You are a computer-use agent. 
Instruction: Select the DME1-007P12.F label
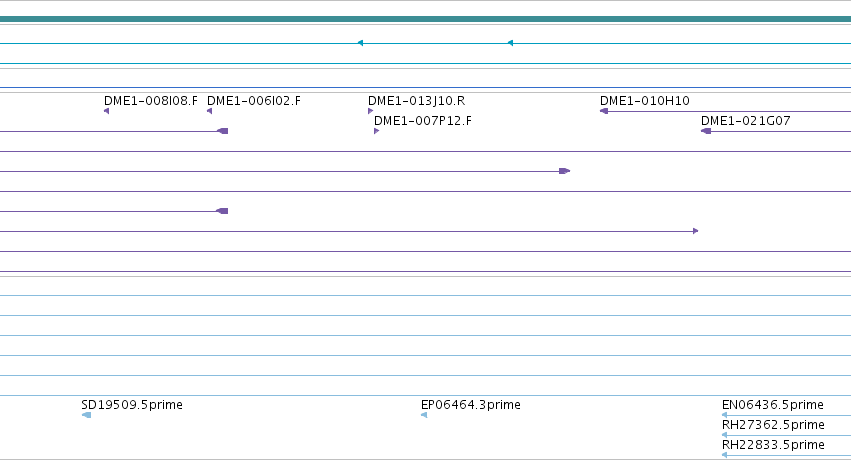click(x=423, y=121)
